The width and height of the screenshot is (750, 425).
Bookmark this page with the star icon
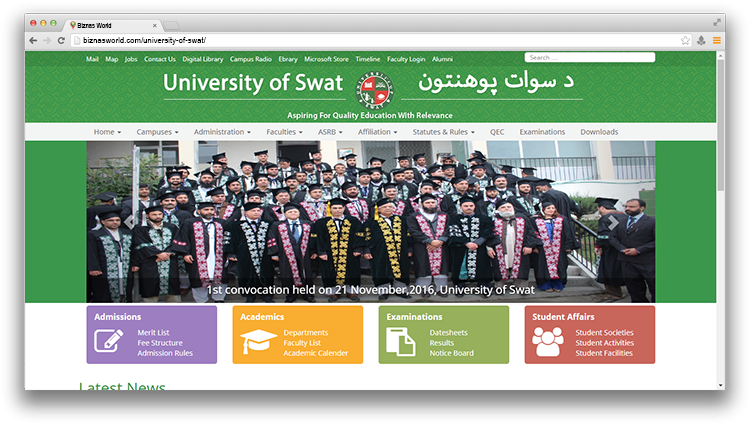tap(685, 40)
